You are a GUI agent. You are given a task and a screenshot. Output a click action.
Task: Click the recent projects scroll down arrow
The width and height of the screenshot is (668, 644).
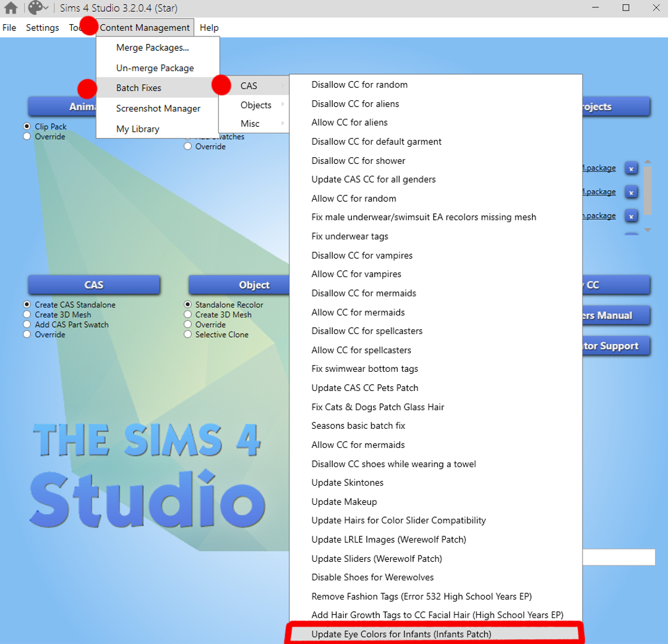tap(648, 230)
